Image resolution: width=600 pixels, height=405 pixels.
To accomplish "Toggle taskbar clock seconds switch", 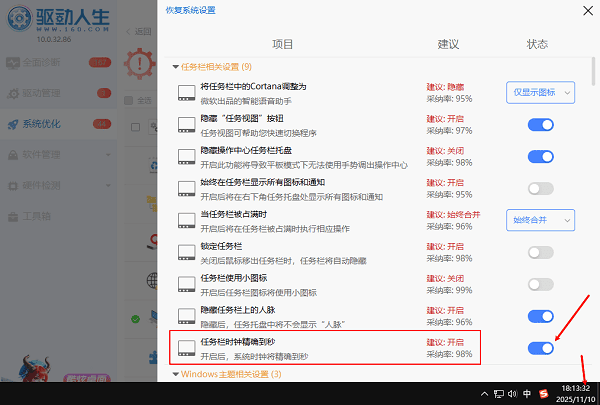I will coord(540,348).
